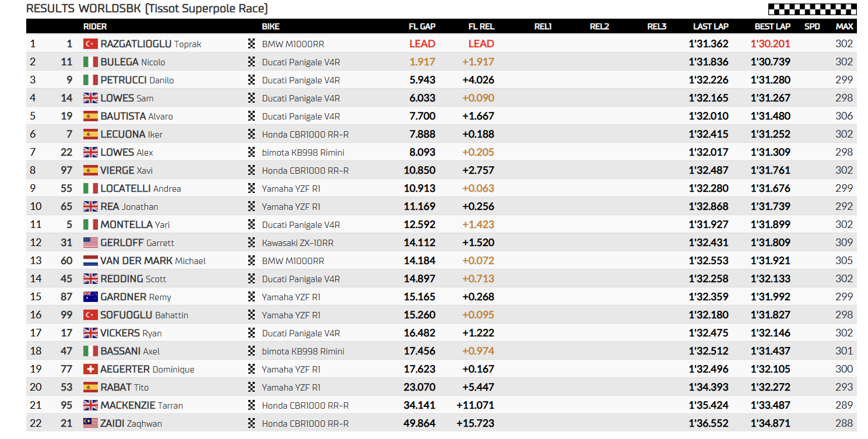Click checkered flag icon in Bassani row
Image resolution: width=868 pixels, height=439 pixels.
point(252,351)
